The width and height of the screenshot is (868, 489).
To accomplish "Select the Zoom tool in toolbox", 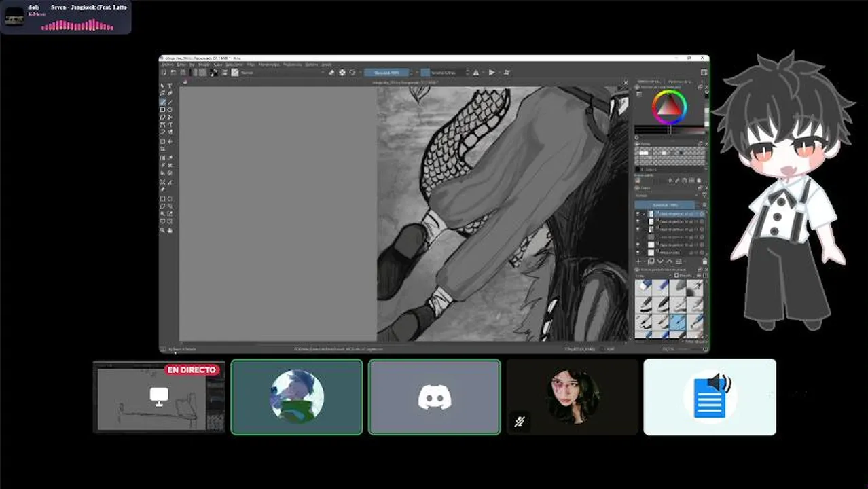I will 162,230.
